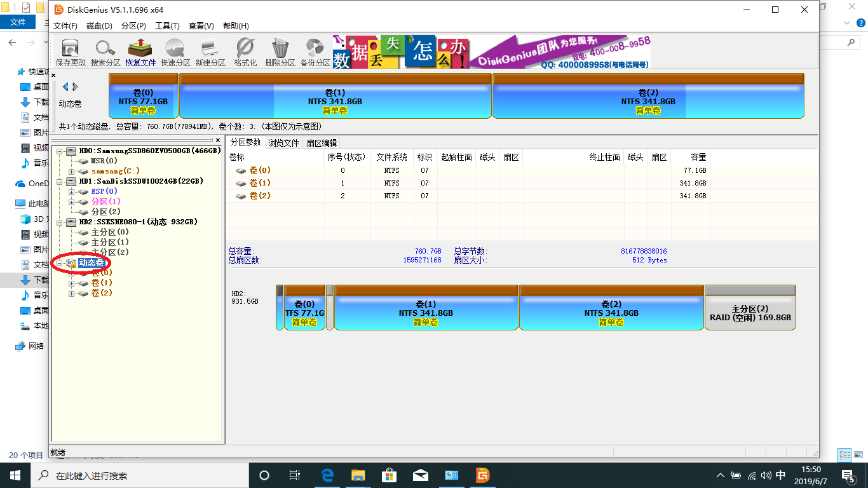Click the 容量 column header
The height and width of the screenshot is (488, 868).
tap(689, 157)
